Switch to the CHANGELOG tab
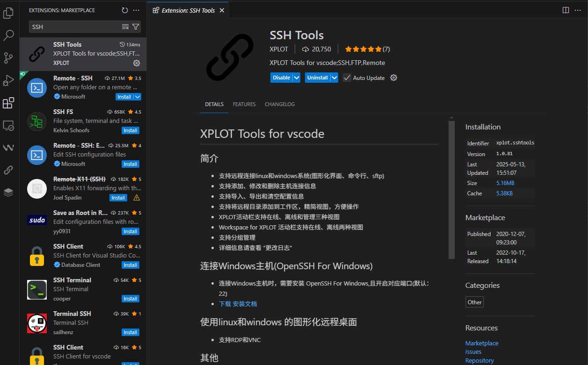588x365 pixels. pos(280,104)
